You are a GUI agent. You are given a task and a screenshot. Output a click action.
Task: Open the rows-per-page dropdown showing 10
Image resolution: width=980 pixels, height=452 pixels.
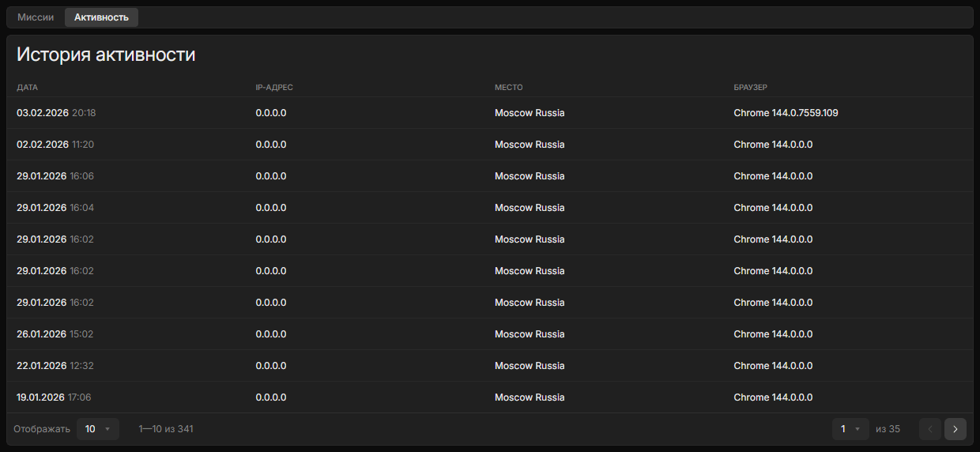[98, 429]
